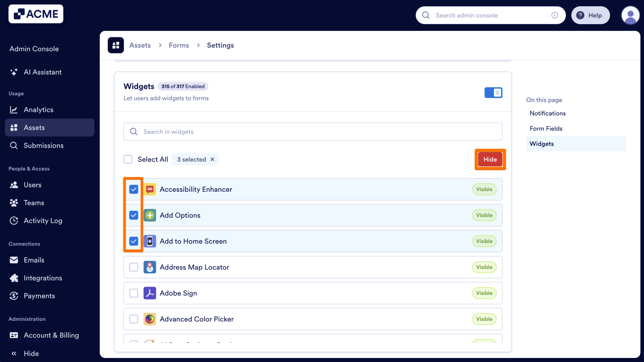
Task: Toggle the Select All checkbox
Action: 128,159
